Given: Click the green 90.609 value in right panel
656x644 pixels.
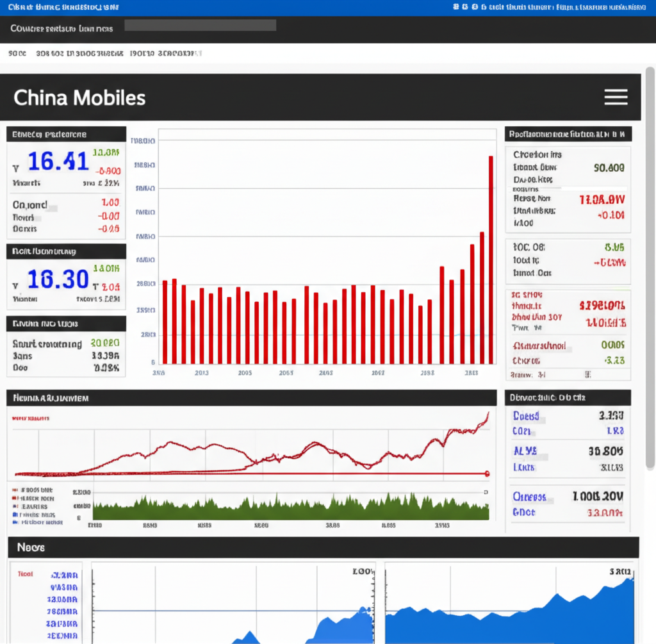Looking at the screenshot, I should point(609,168).
